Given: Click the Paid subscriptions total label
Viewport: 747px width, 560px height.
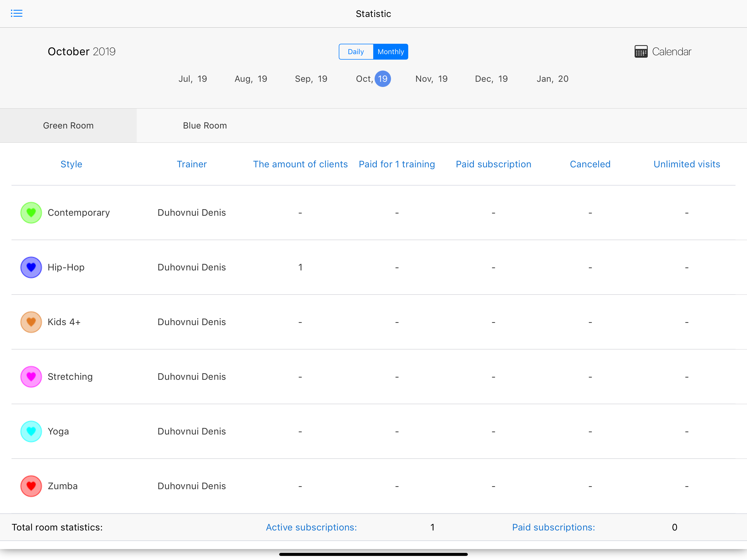Looking at the screenshot, I should 553,527.
